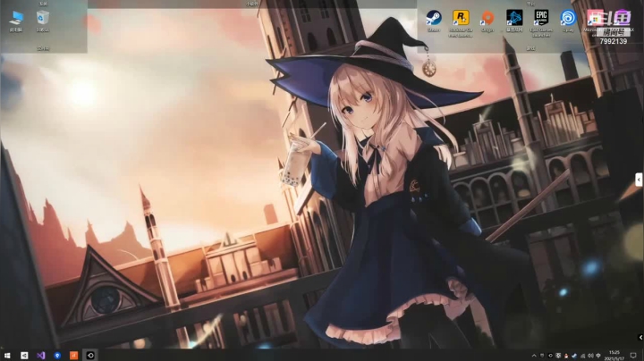
Task: Open the taskbar clock and calendar
Action: point(614,356)
